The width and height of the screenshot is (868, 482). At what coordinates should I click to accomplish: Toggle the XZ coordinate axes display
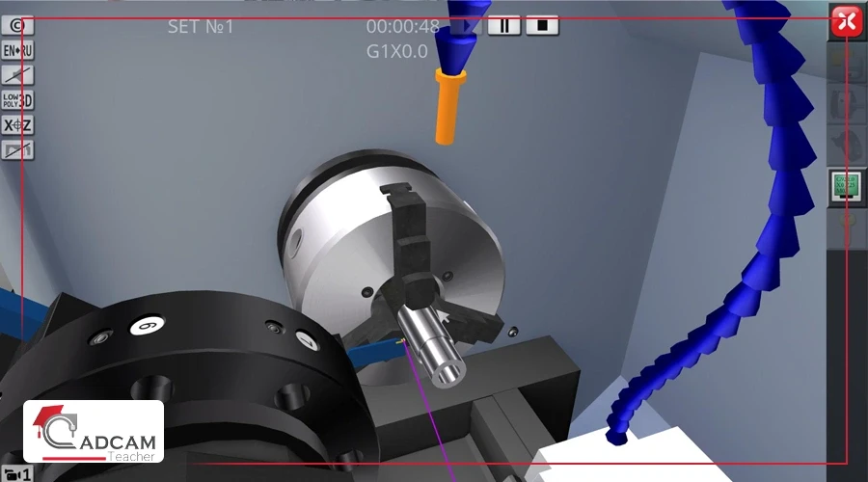17,125
